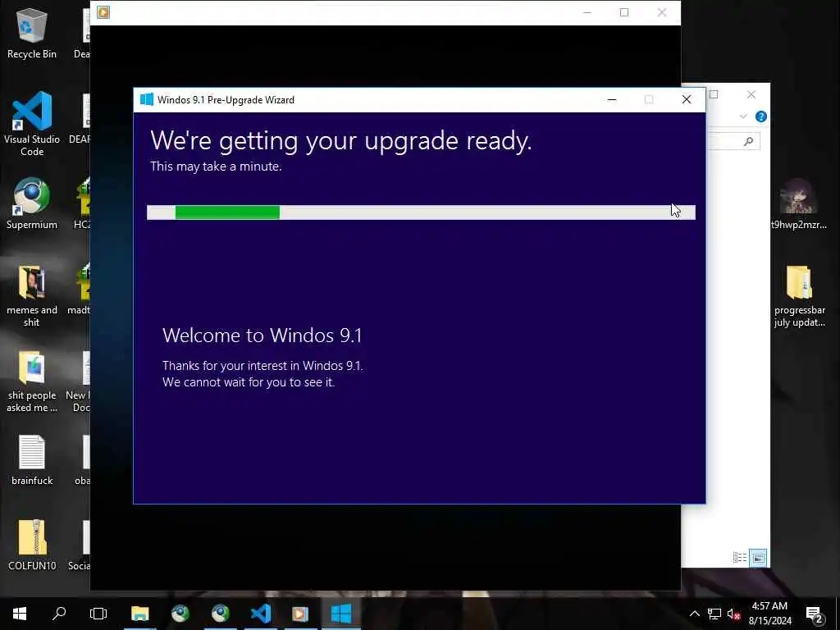The height and width of the screenshot is (630, 840).
Task: Open the COLFUN10 zip archive
Action: (32, 546)
